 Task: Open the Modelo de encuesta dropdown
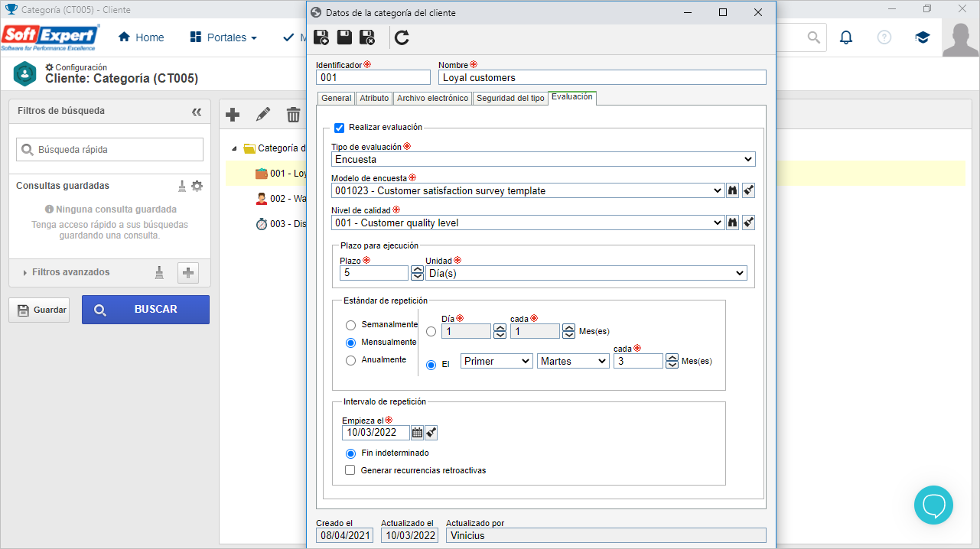point(528,191)
